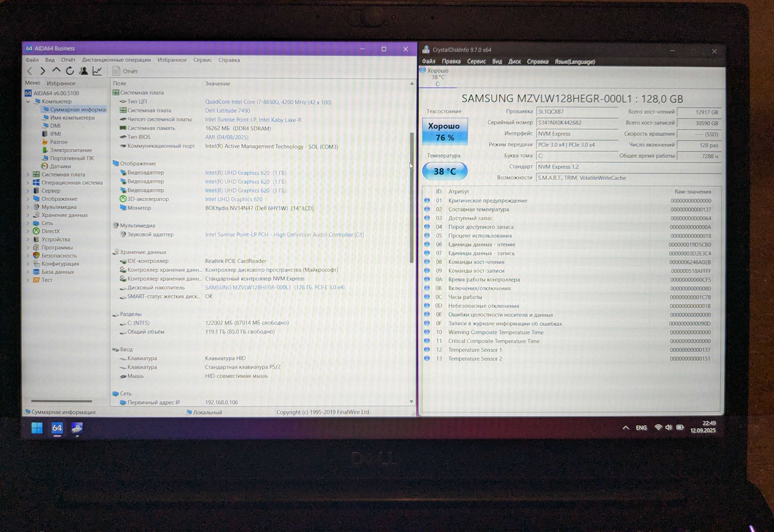Switch to the Меню tab in AIDA64 sidebar
The height and width of the screenshot is (532, 774).
coord(32,83)
